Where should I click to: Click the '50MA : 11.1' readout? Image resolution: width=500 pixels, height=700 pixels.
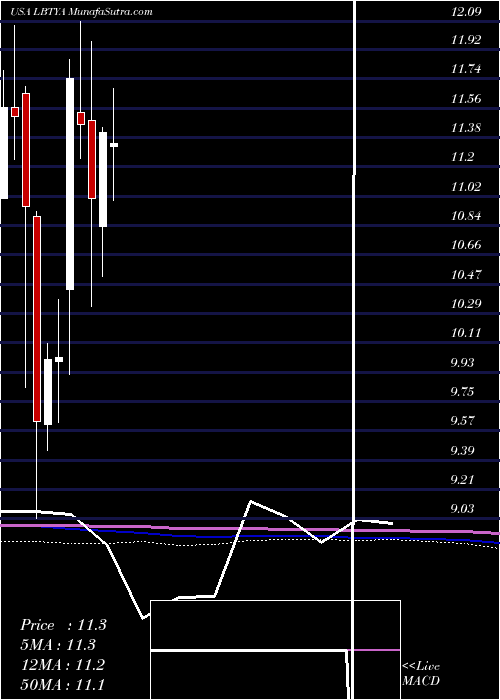pos(62,685)
